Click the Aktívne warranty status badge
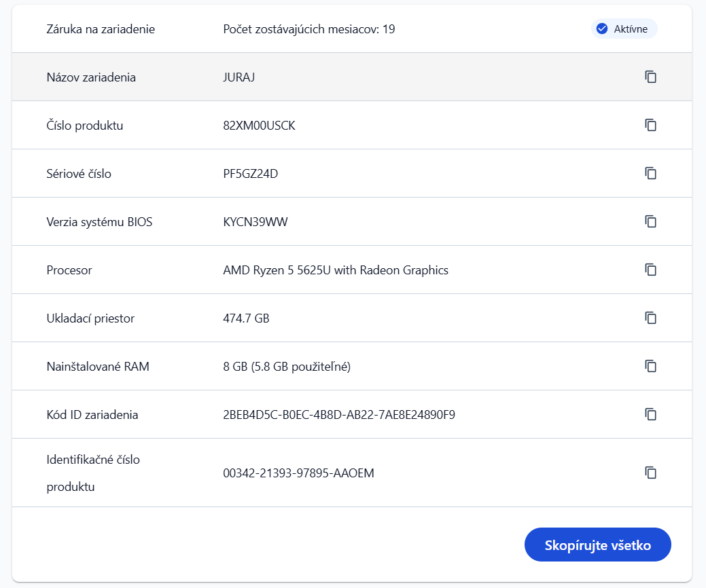706x588 pixels. tap(624, 29)
